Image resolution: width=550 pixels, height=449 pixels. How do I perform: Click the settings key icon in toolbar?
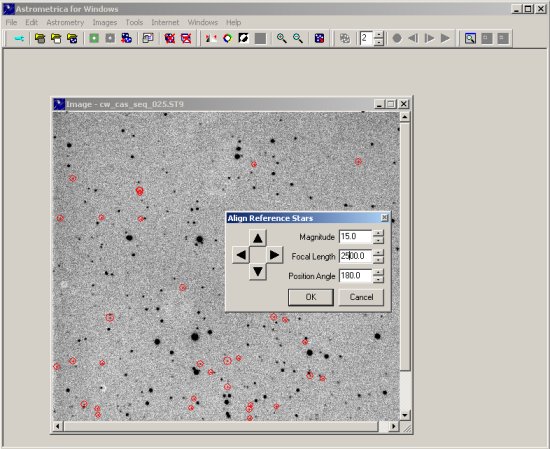19,38
